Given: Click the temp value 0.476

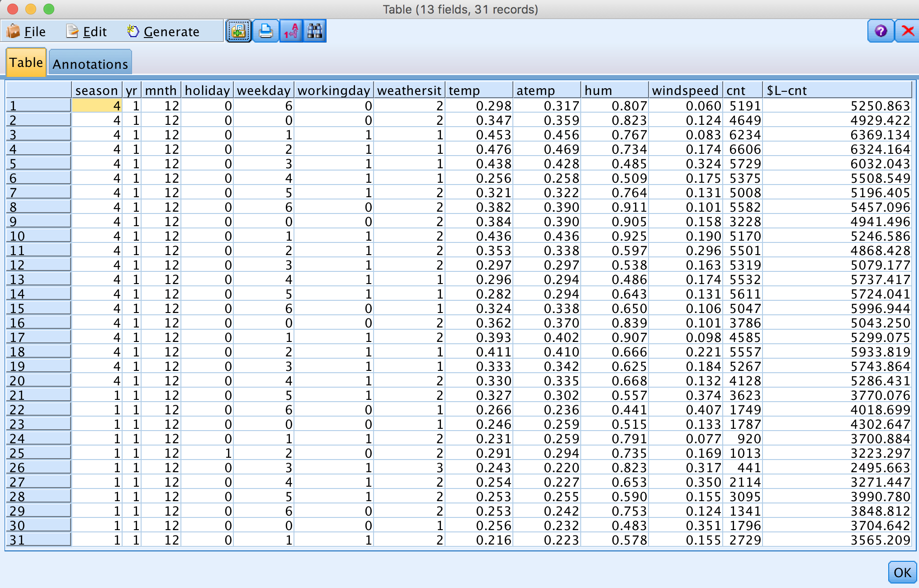Looking at the screenshot, I should point(493,149).
